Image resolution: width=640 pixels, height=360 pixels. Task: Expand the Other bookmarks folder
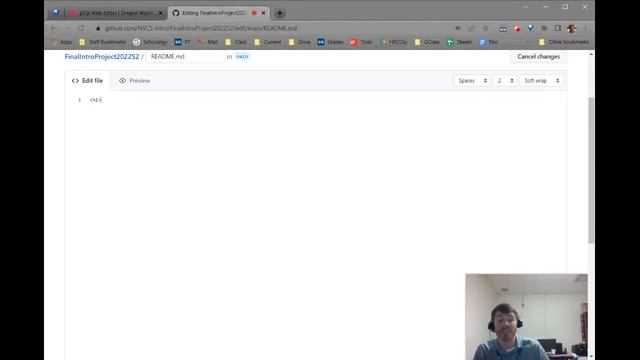[x=564, y=42]
